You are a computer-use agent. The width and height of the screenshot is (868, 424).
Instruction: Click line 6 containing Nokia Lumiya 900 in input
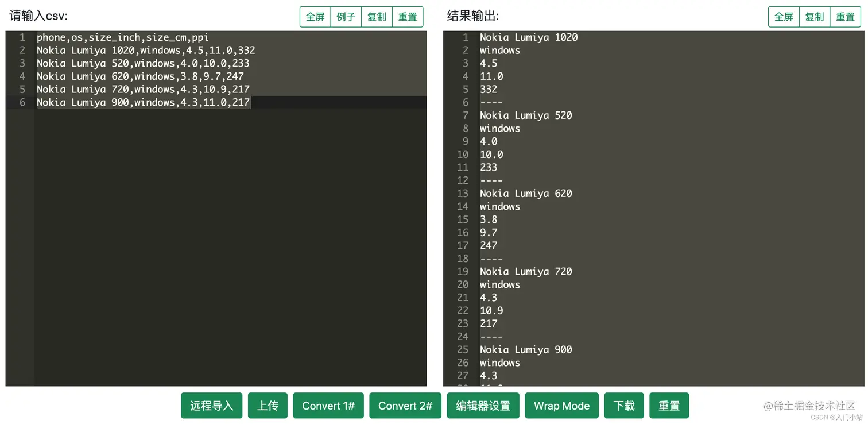pos(143,102)
